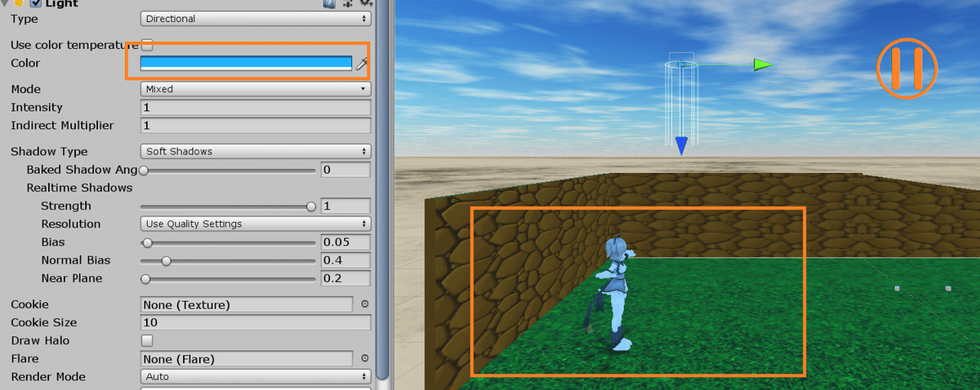This screenshot has height=390, width=980.
Task: Click the Shadow Type label
Action: pyautogui.click(x=49, y=152)
